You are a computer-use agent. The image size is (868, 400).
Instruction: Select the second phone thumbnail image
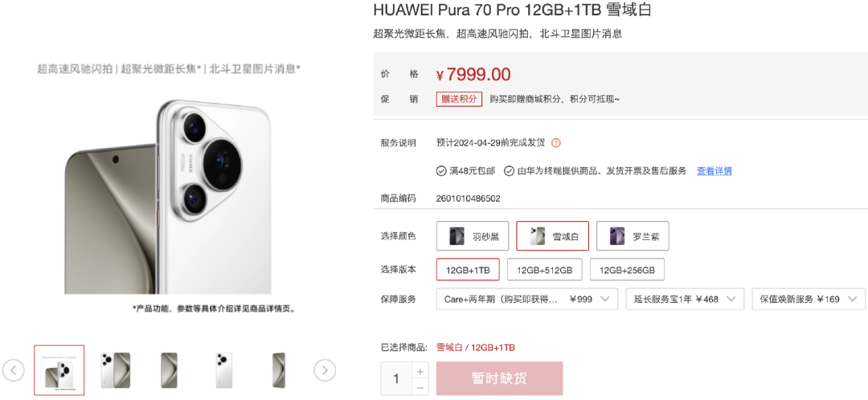(x=115, y=370)
